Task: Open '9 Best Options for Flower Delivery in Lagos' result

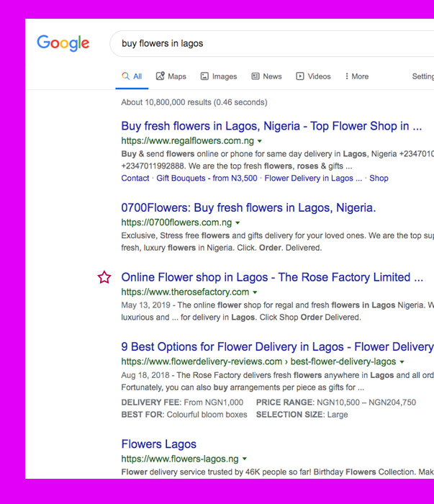Action: pyautogui.click(x=278, y=346)
